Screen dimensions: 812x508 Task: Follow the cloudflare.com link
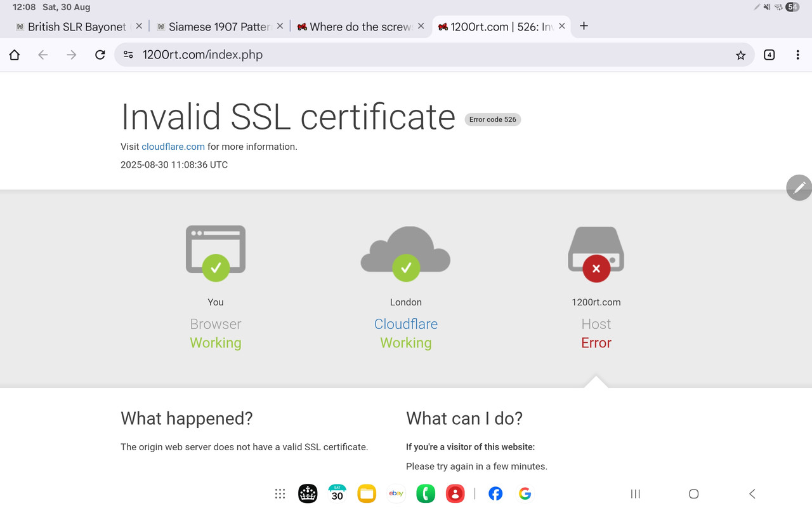(x=173, y=147)
